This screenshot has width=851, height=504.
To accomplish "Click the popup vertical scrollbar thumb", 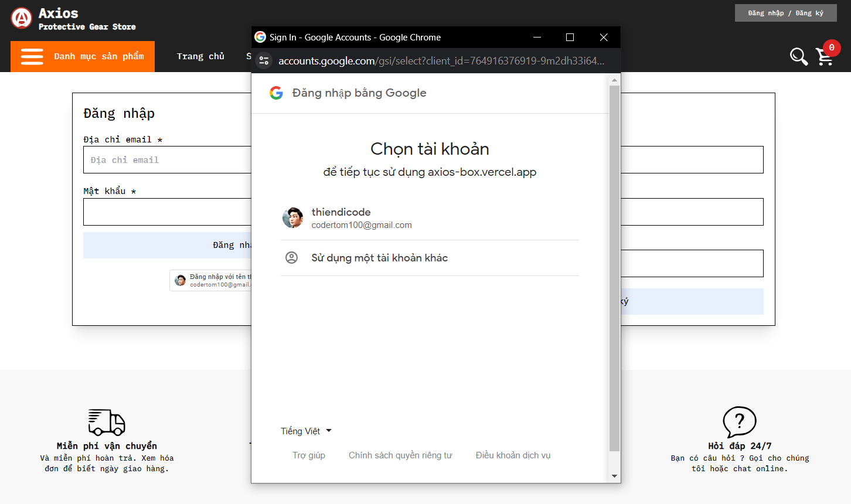I will tap(614, 268).
